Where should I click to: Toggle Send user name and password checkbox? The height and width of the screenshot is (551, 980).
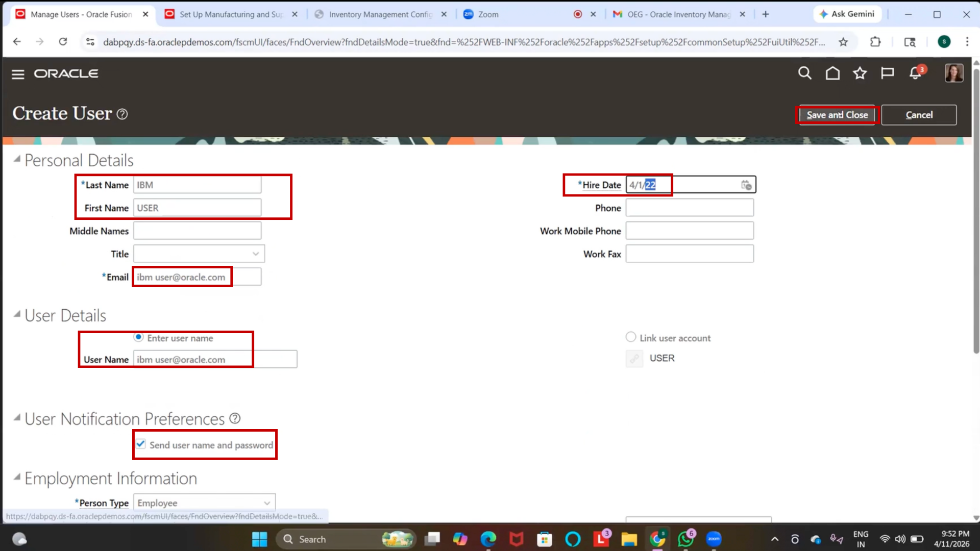pyautogui.click(x=141, y=444)
